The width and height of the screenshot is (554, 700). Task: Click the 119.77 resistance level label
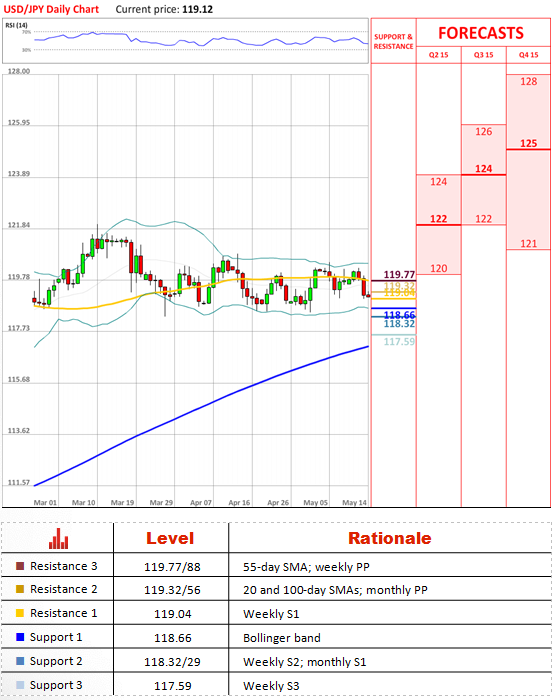[399, 274]
